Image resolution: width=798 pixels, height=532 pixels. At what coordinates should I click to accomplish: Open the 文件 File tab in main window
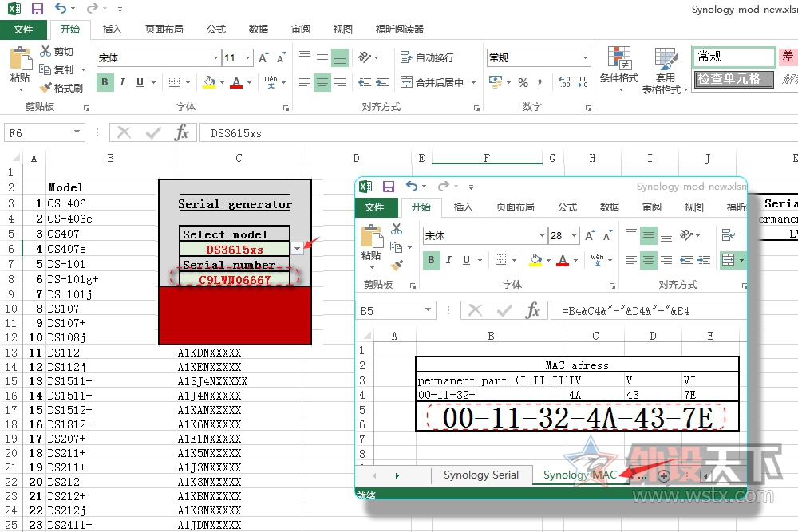[23, 30]
